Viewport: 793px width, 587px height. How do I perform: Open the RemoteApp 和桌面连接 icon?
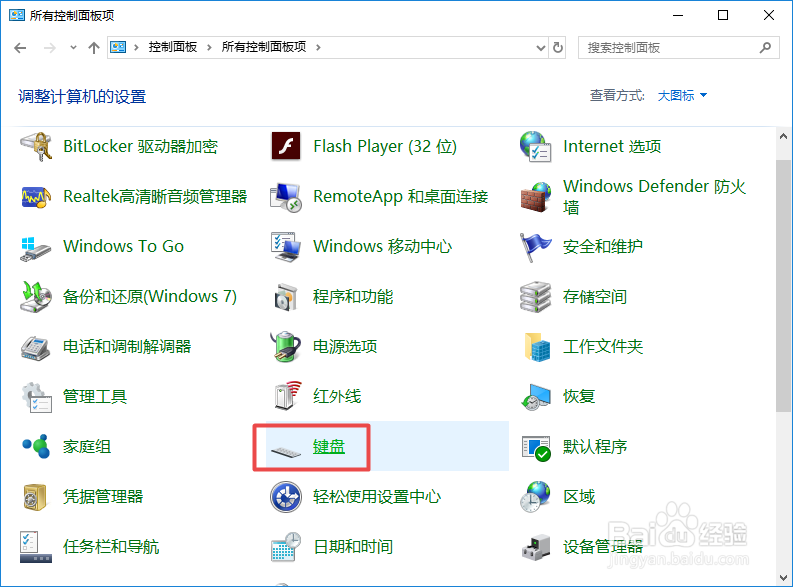point(286,197)
